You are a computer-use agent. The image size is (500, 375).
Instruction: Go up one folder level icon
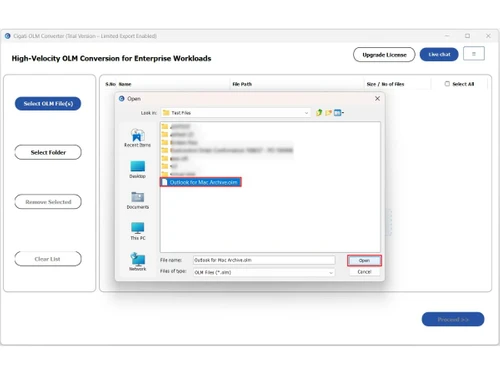coord(319,113)
